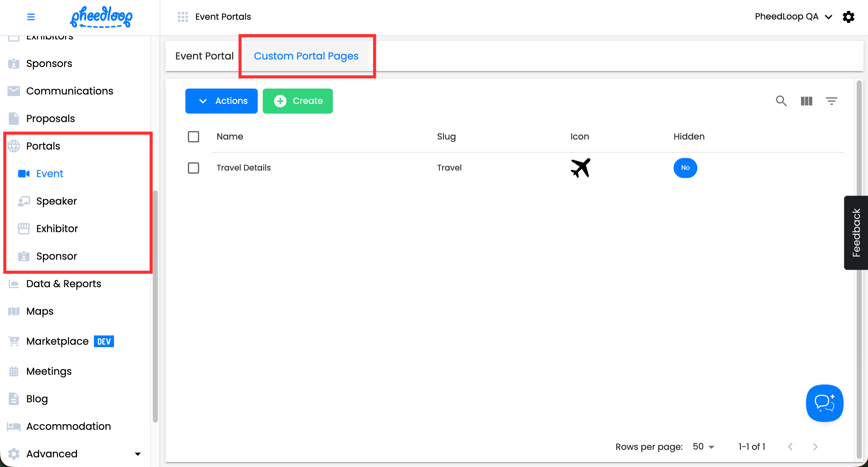Viewport: 868px width, 467px height.
Task: Check the Travel Details row checkbox
Action: tap(194, 168)
